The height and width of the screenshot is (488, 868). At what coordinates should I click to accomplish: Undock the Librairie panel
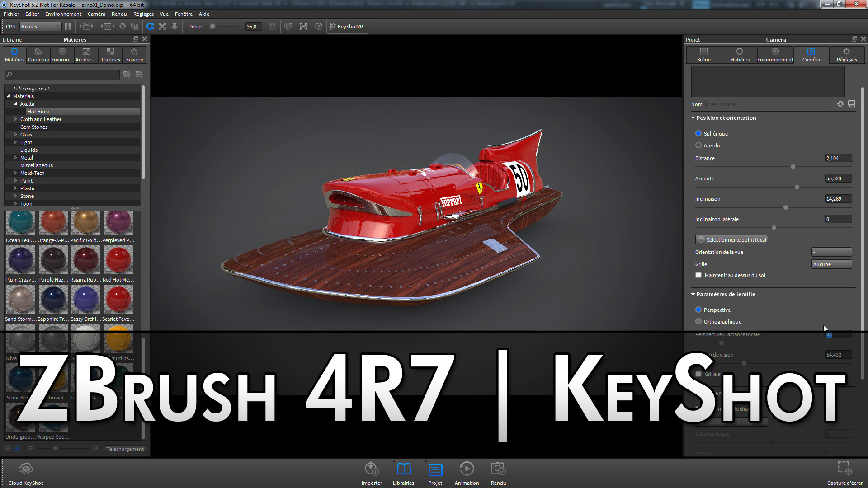pos(135,39)
